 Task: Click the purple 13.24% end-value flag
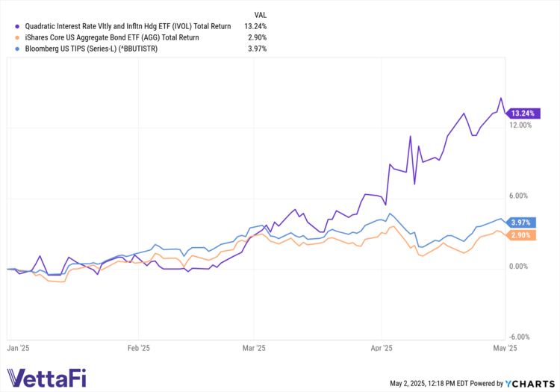523,113
